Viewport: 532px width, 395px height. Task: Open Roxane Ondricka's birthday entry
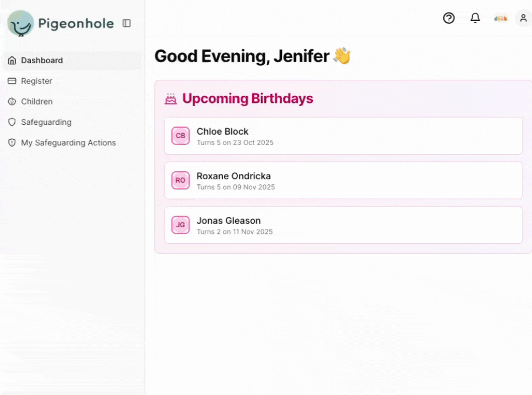click(343, 180)
